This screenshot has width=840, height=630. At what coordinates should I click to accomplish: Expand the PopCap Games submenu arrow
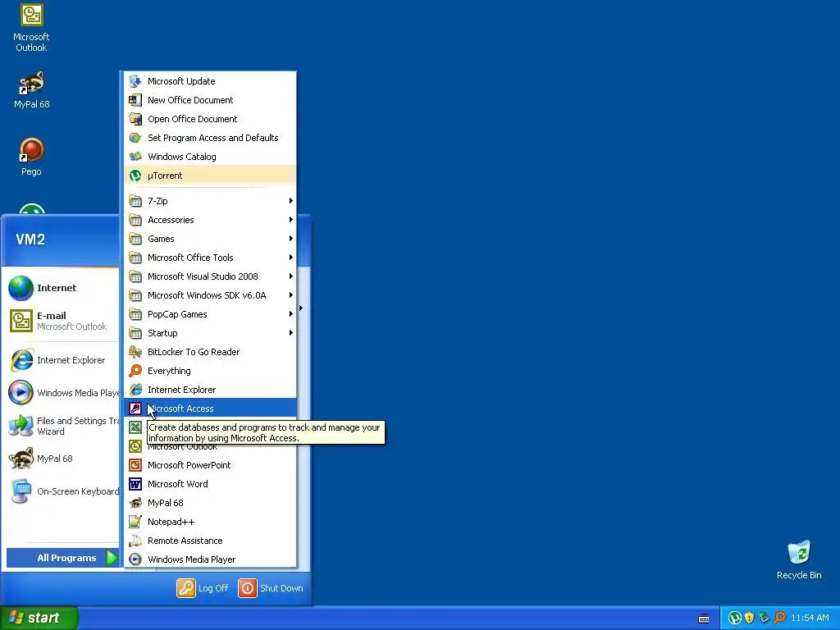coord(291,314)
